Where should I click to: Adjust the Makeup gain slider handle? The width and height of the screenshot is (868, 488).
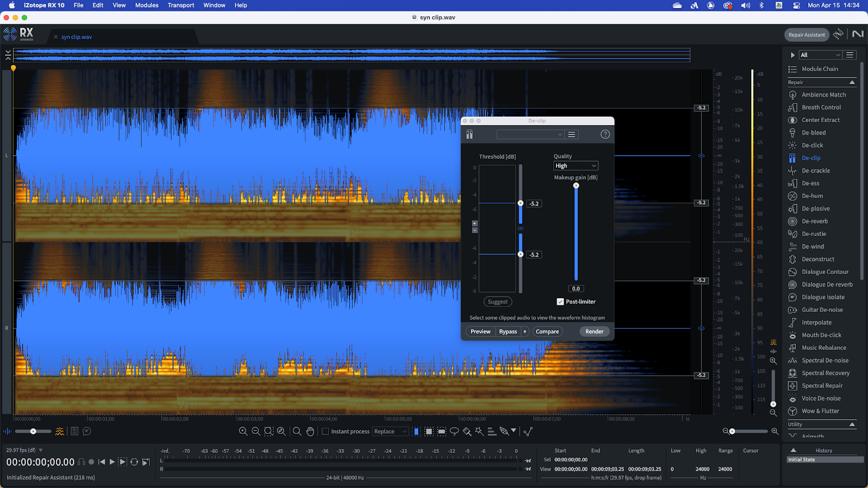pos(576,185)
